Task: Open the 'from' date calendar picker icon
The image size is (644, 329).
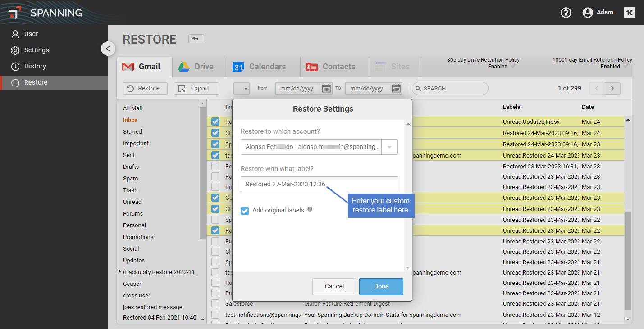Action: 326,89
